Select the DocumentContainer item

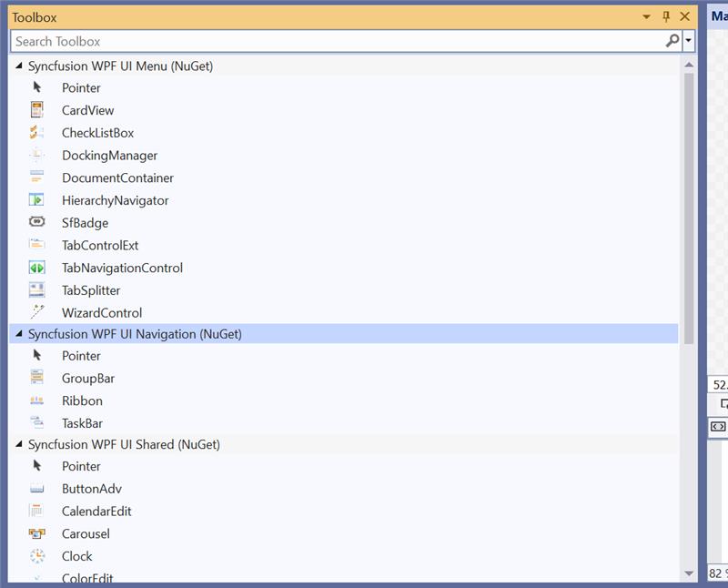coord(117,178)
